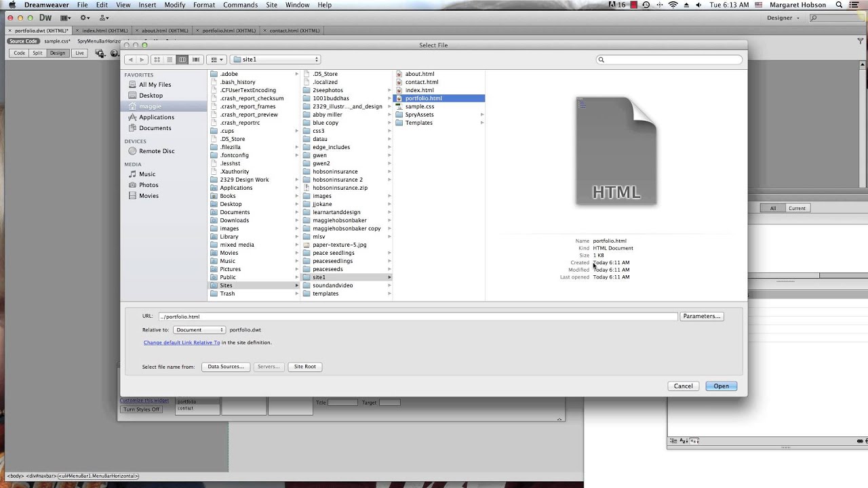Screen dimensions: 868x488
Task: Click the Wi-Fi status icon
Action: [x=673, y=5]
